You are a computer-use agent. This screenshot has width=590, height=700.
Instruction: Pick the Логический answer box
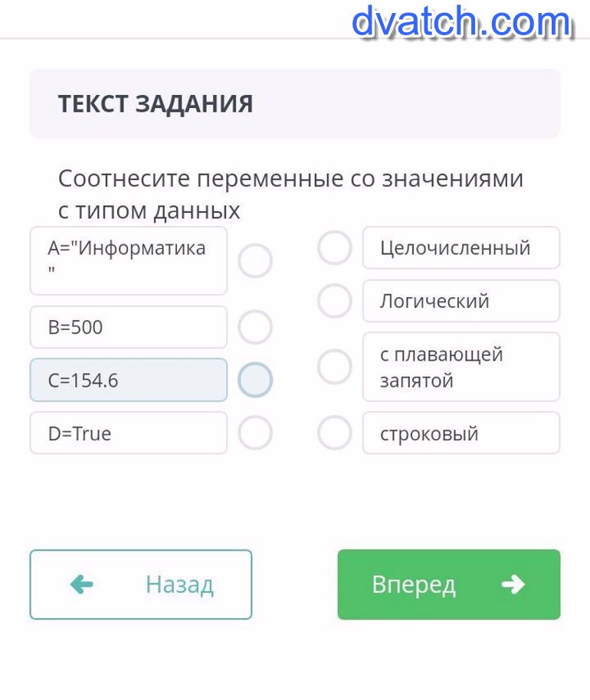click(x=461, y=301)
